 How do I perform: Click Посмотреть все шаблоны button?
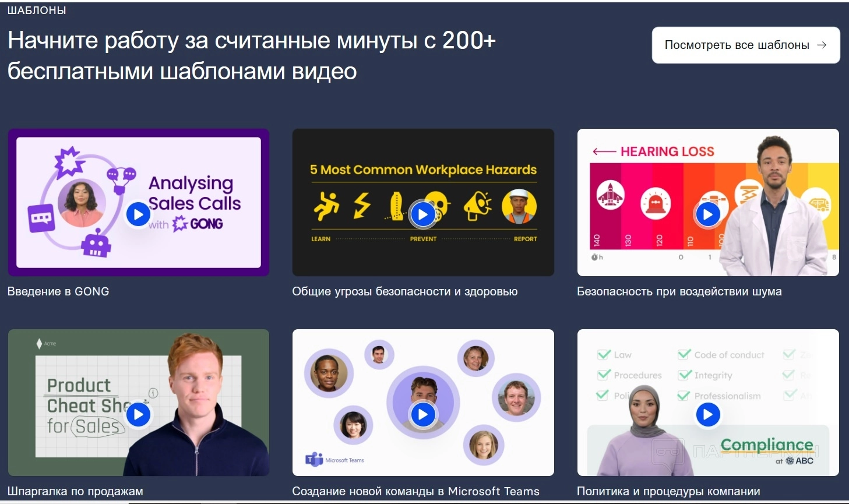pos(746,45)
